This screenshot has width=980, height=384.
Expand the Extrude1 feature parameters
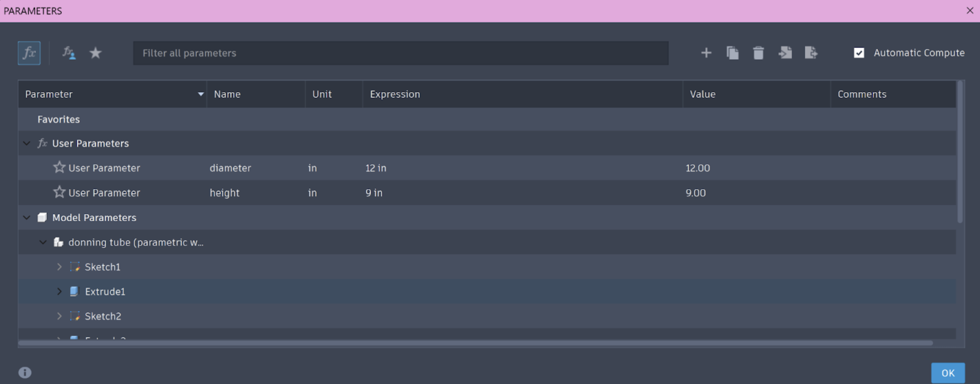tap(60, 291)
